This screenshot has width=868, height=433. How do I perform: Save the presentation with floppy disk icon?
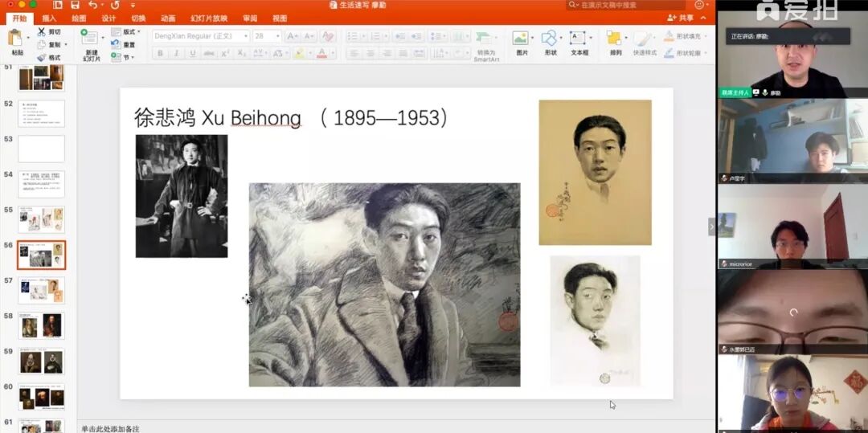coord(76,5)
